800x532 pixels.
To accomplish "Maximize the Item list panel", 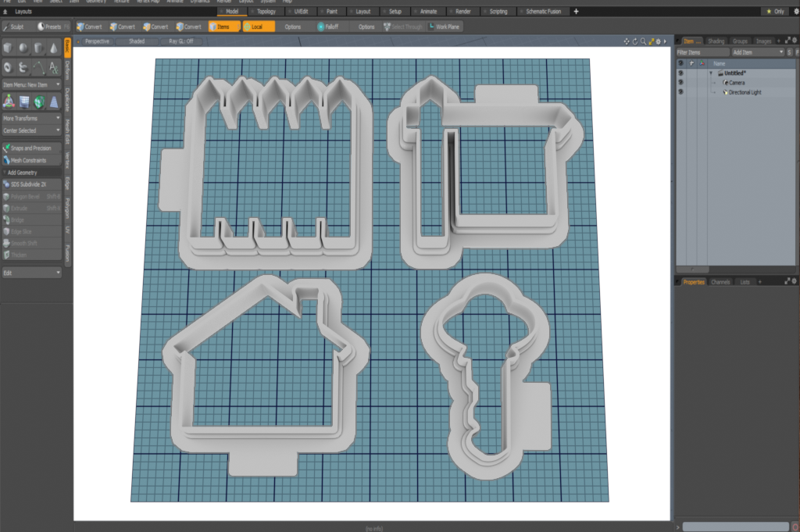I will tap(787, 41).
